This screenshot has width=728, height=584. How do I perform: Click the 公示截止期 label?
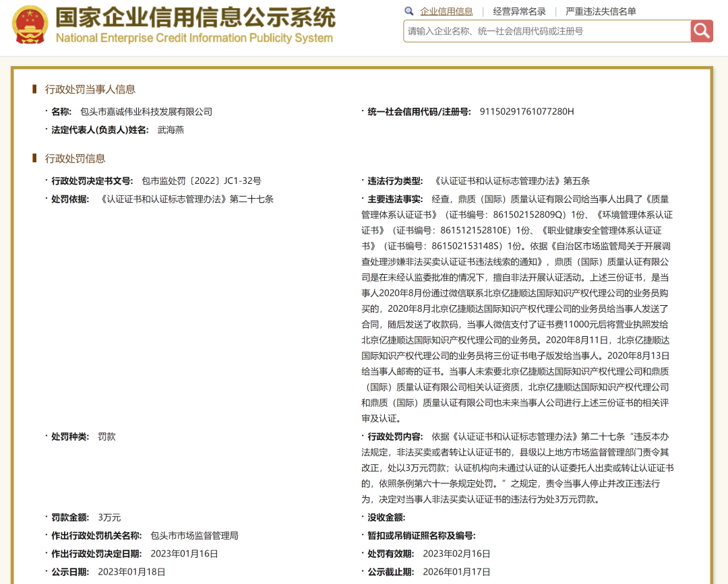390,572
